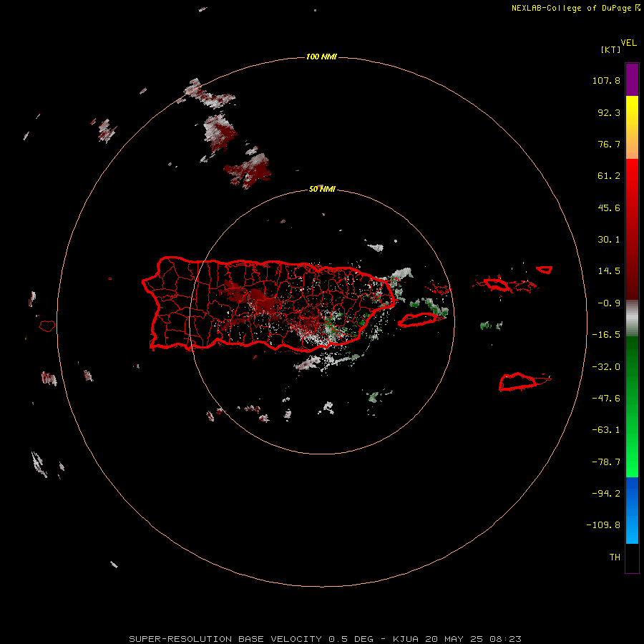Click the -16.5 velocity scale value

pos(606,335)
